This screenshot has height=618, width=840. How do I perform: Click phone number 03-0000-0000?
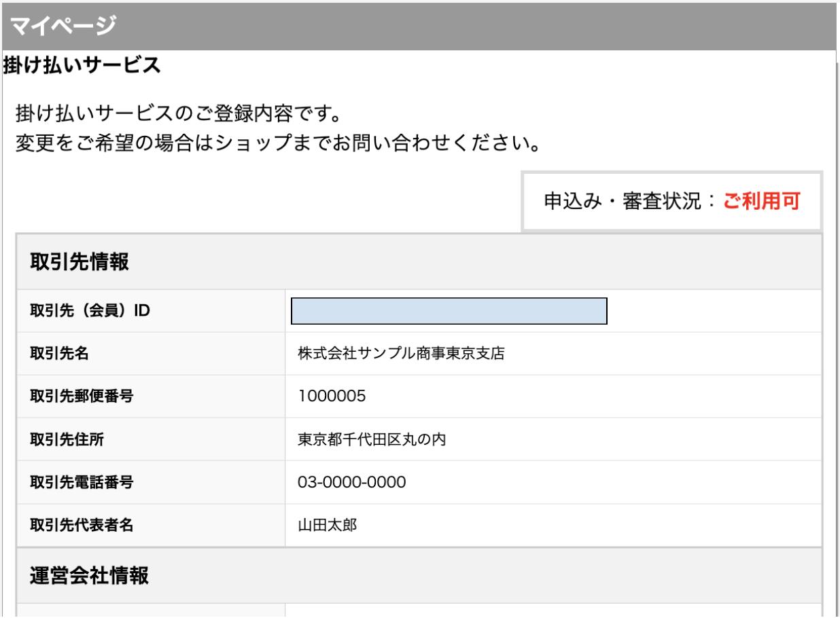tap(352, 482)
